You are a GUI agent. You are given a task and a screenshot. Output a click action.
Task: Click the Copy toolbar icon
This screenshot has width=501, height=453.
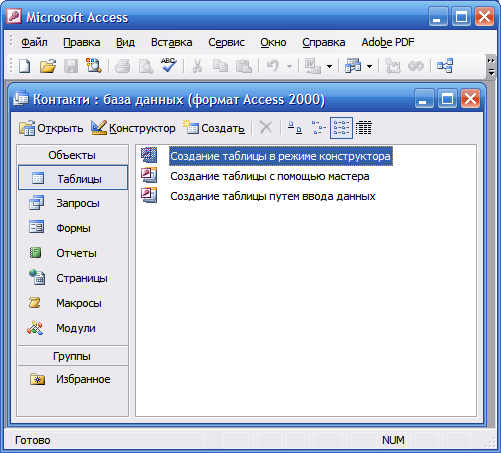click(220, 66)
